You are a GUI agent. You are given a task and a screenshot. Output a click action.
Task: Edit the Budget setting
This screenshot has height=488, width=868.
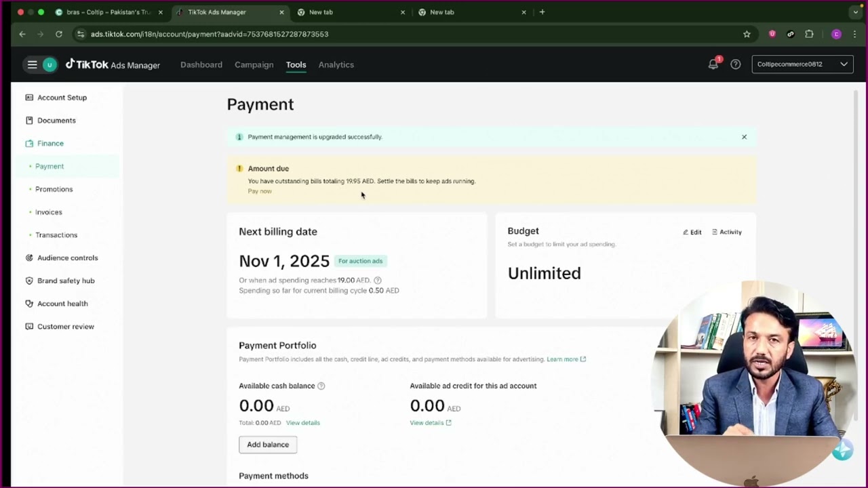click(692, 232)
